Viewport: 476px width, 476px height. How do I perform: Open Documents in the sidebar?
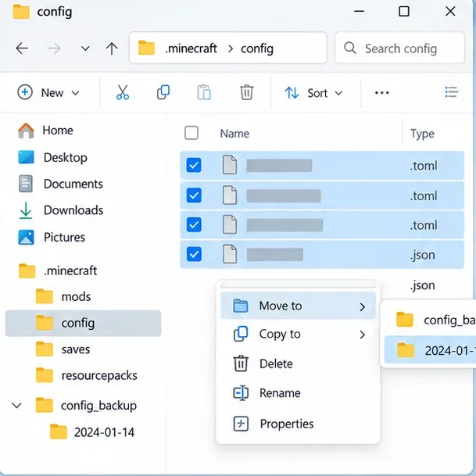[61, 184]
